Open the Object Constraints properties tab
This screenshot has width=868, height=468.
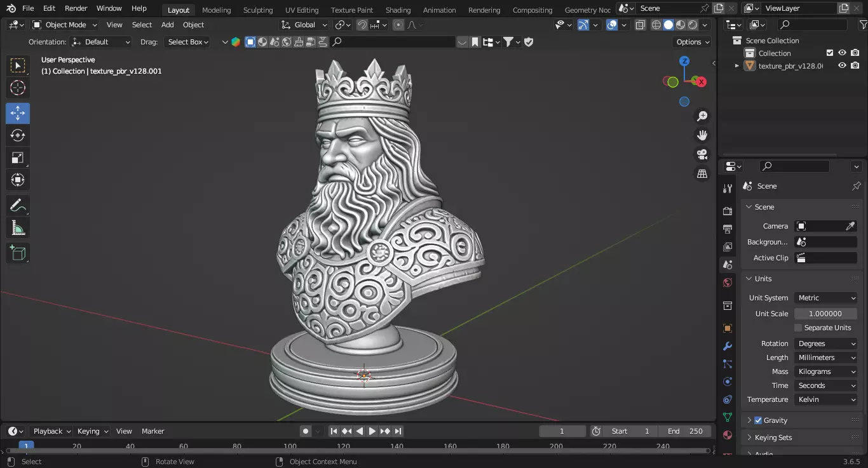[728, 399]
